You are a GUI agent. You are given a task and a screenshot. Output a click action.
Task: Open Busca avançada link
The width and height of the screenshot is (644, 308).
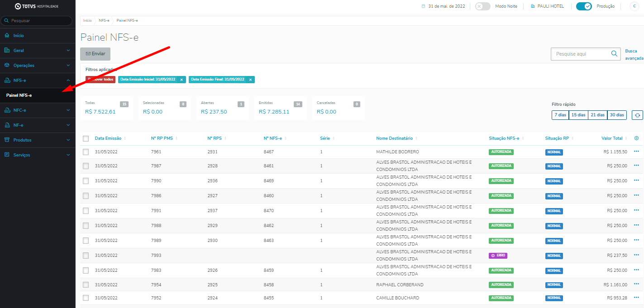634,55
